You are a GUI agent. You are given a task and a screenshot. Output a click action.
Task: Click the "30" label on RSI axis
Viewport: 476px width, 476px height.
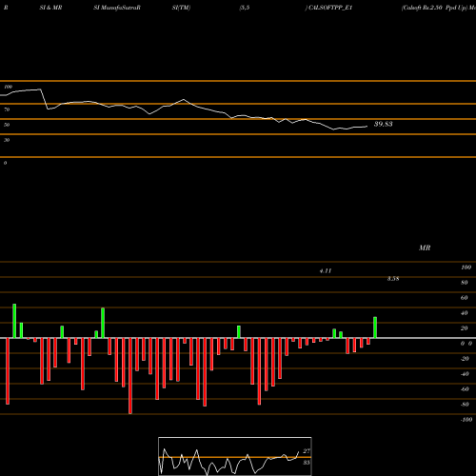point(7,140)
